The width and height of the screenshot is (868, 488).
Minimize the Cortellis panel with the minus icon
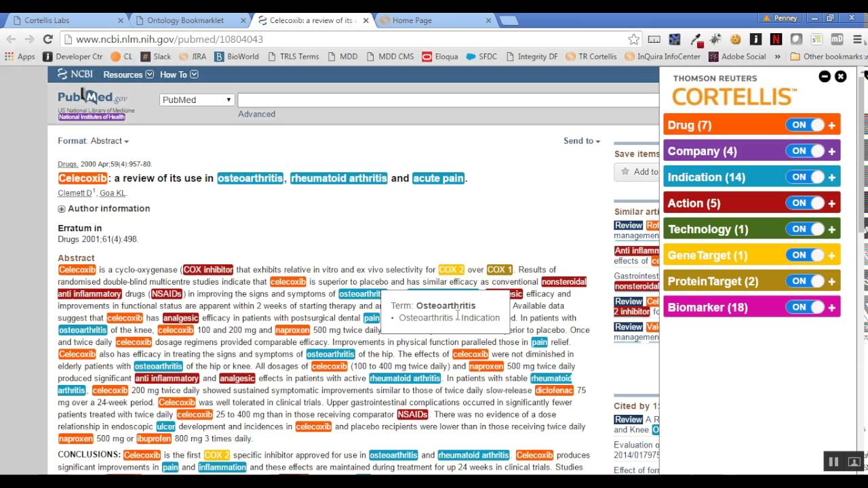coord(825,77)
